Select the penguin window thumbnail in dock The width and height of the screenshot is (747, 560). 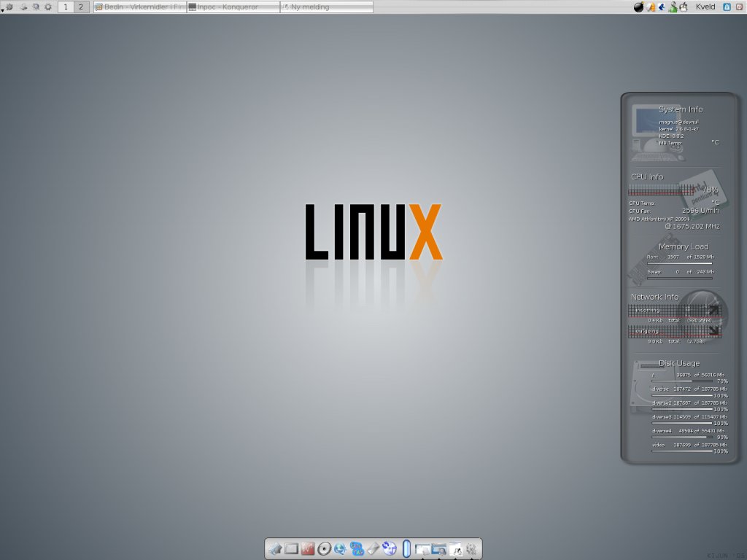tap(455, 550)
